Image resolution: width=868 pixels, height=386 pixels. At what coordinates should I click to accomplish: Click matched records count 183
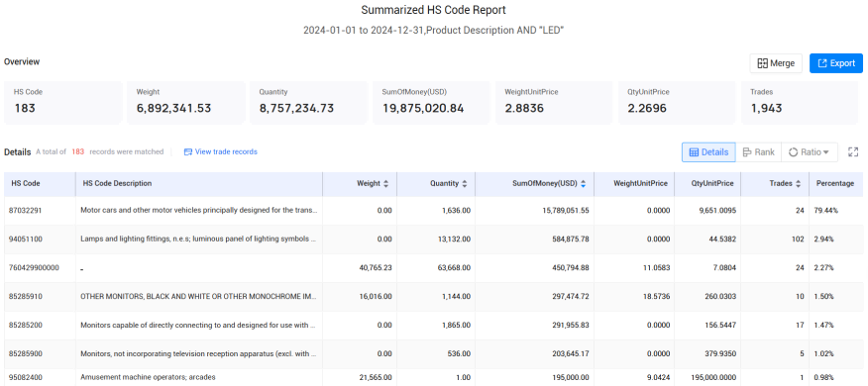pos(78,151)
